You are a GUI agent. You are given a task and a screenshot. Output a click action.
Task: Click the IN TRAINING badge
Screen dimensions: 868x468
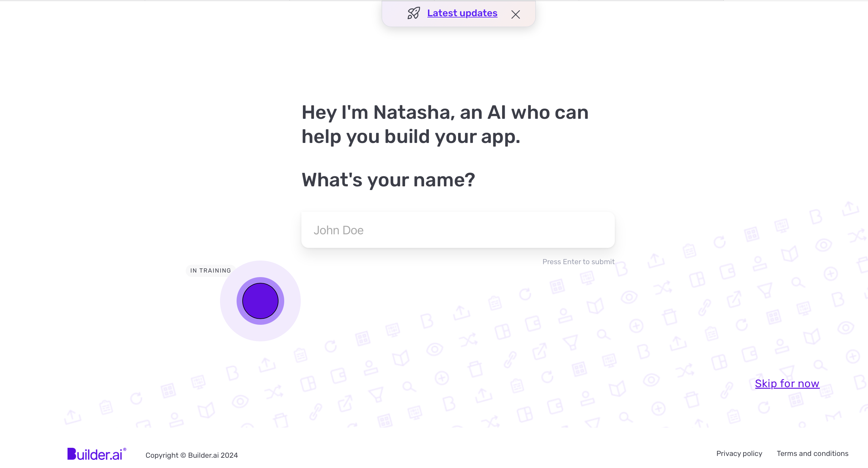pyautogui.click(x=210, y=270)
